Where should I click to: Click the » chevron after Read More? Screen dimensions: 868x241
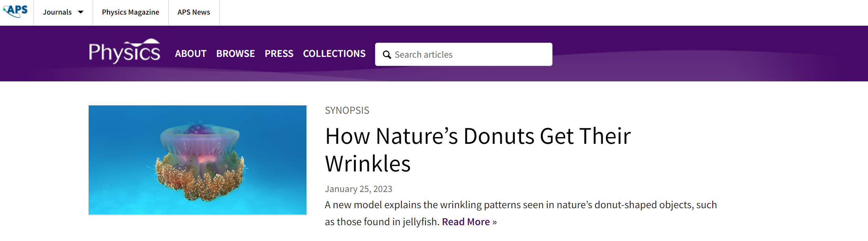coord(495,222)
